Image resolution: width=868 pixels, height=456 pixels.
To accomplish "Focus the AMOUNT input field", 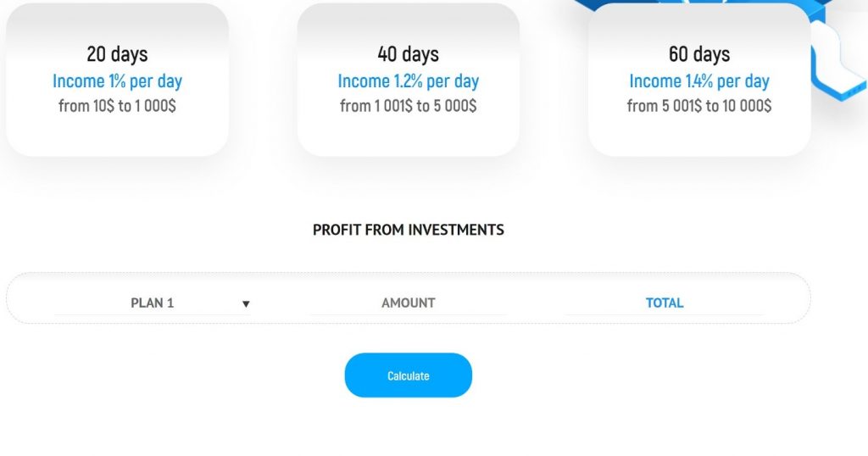I will click(x=408, y=303).
